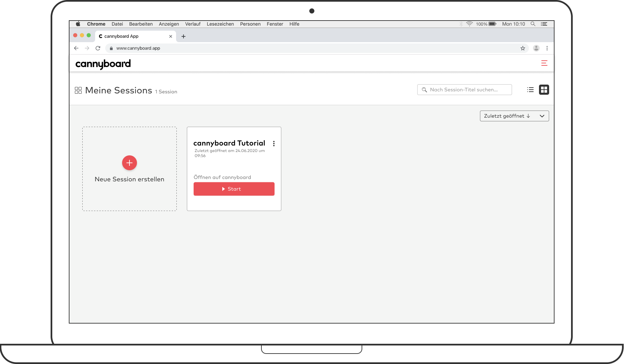Open the red hamburger menu
This screenshot has height=364, width=624.
tap(544, 63)
